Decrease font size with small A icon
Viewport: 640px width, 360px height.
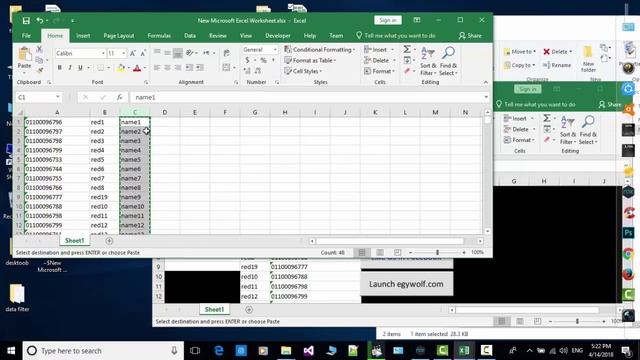click(x=143, y=53)
